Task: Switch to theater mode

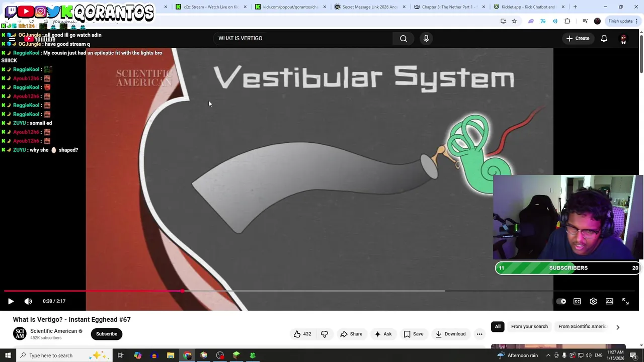Action: (x=609, y=301)
